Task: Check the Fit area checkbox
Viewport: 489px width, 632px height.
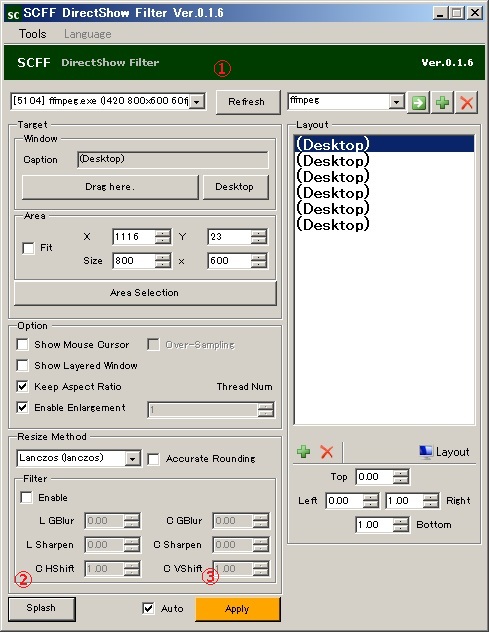Action: coord(28,248)
